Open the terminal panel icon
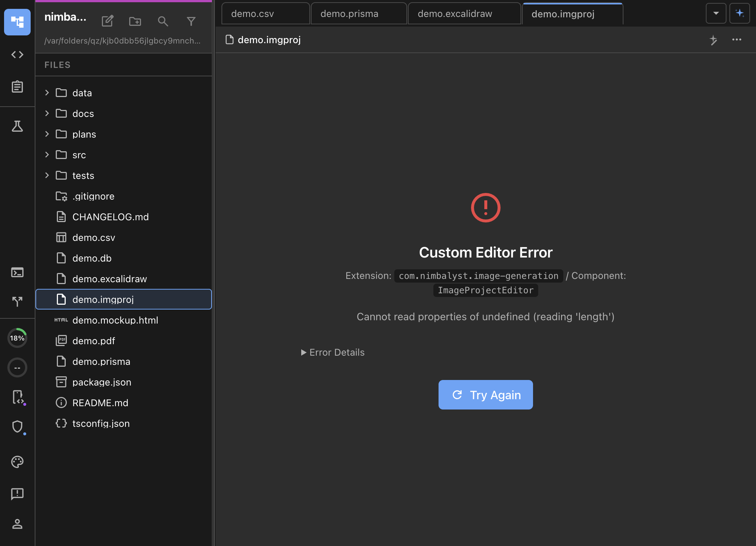Viewport: 756px width, 546px height. point(17,272)
